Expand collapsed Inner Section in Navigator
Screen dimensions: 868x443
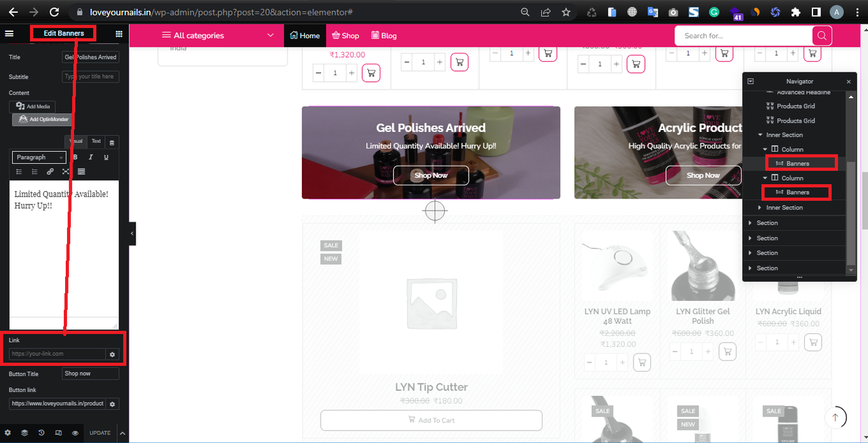tap(761, 207)
